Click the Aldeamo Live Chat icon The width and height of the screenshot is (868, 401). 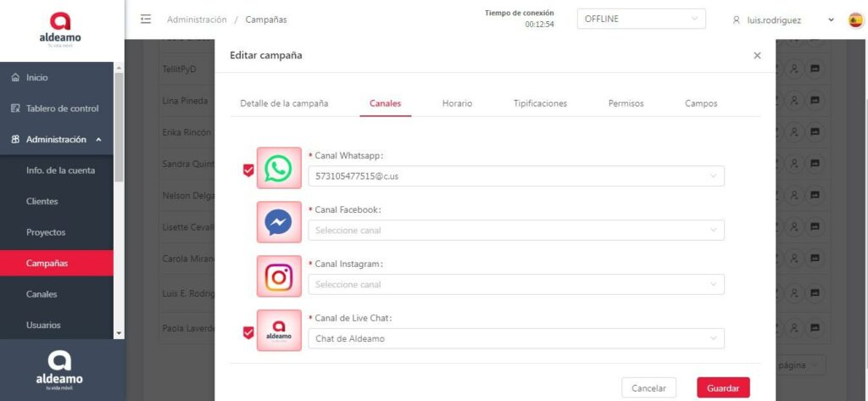[279, 331]
